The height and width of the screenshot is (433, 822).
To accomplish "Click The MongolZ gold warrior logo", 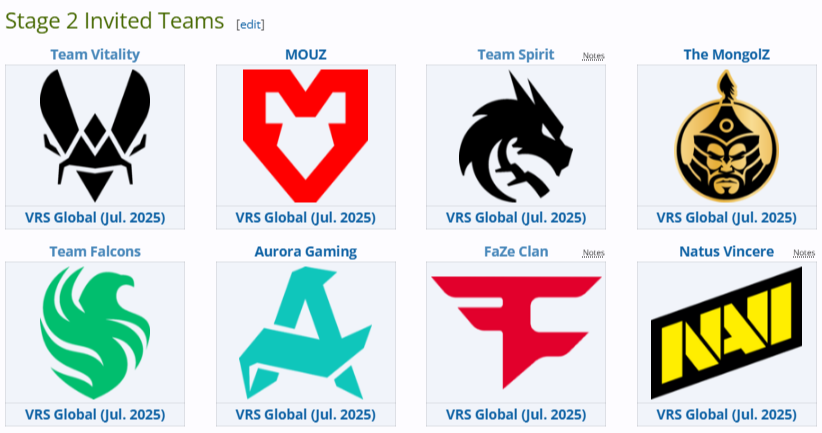I will tap(727, 136).
